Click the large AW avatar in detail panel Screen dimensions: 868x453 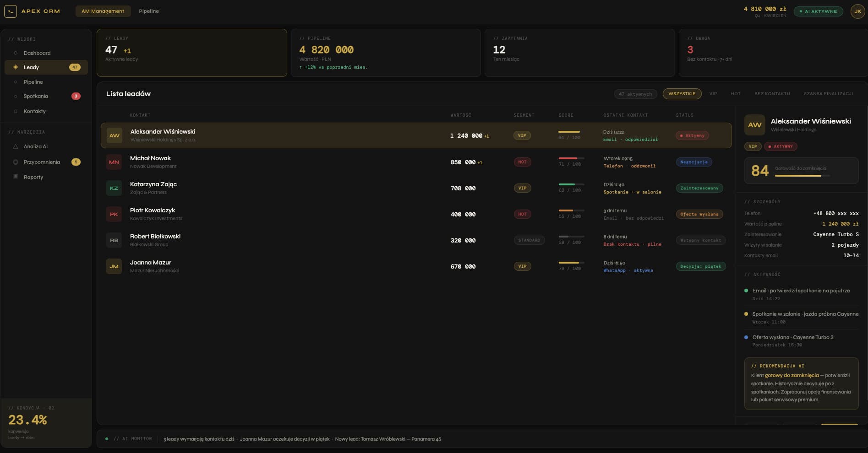pos(755,125)
